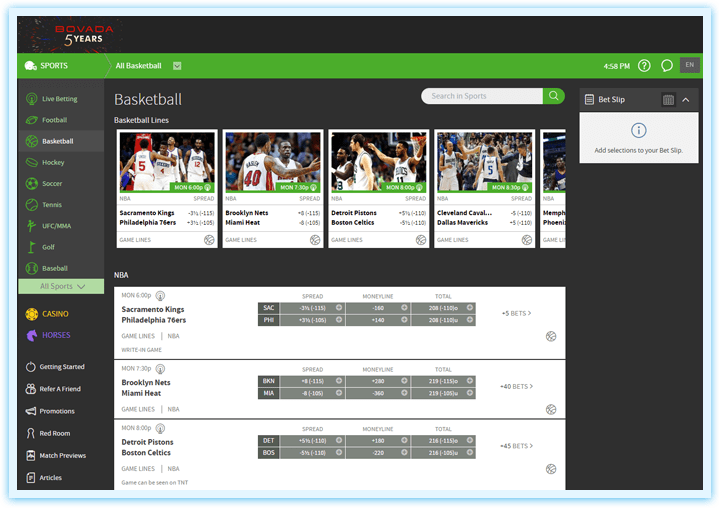Click live icon beside MON 8:00p row
The height and width of the screenshot is (509, 719).
point(160,429)
